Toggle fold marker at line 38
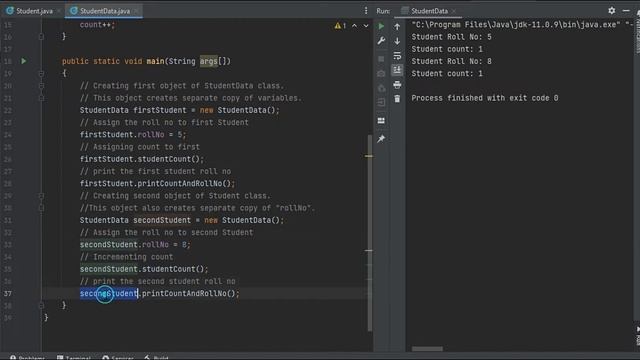 41,305
